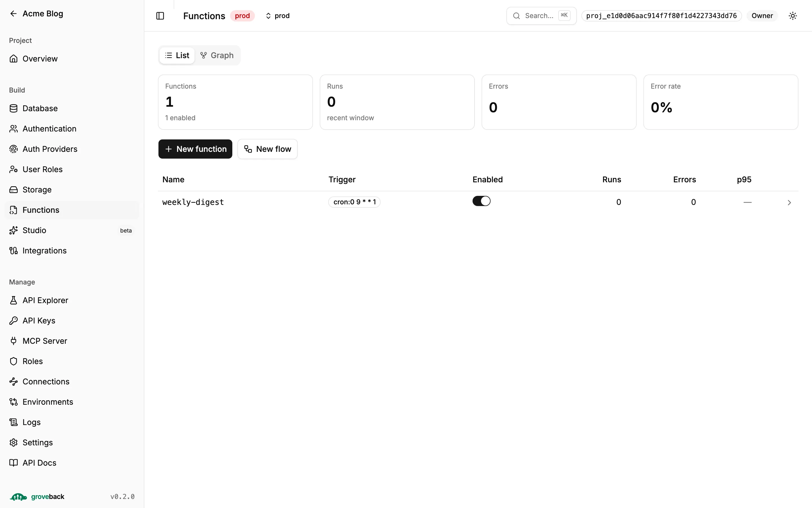This screenshot has height=508, width=812.
Task: Open the prod environment switcher dropdown
Action: (278, 16)
